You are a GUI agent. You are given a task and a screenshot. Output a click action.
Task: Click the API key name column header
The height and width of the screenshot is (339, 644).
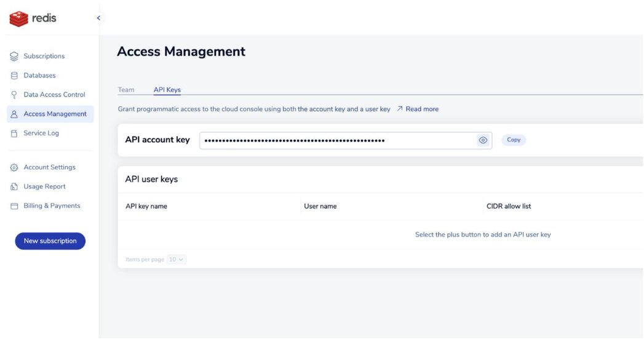click(x=146, y=206)
